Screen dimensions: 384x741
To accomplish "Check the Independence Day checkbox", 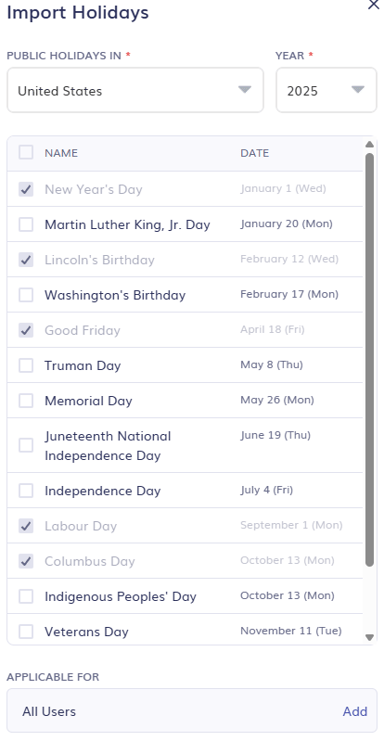I will [26, 491].
